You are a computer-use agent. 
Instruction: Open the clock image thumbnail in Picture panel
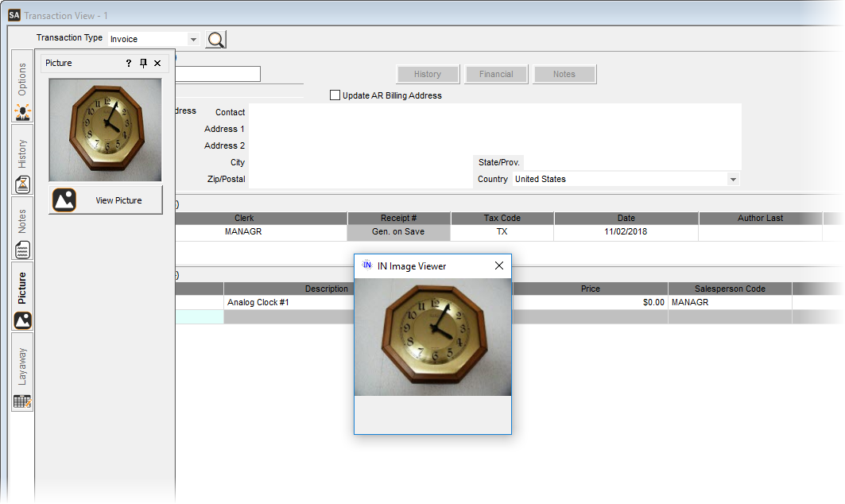[105, 130]
